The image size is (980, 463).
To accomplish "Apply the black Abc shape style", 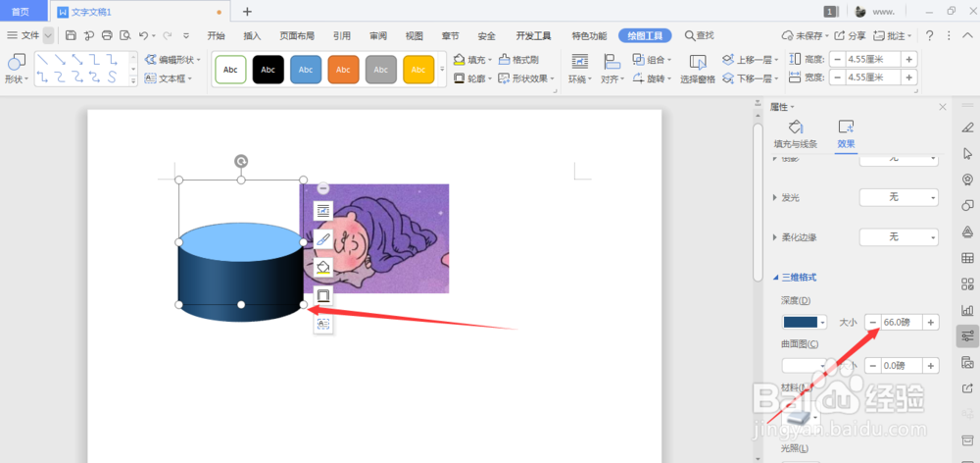I will coord(269,70).
